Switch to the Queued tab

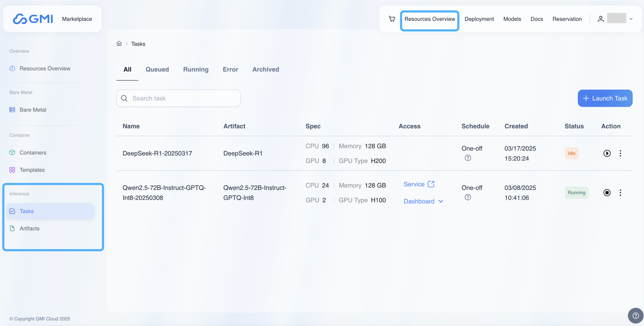tap(157, 70)
